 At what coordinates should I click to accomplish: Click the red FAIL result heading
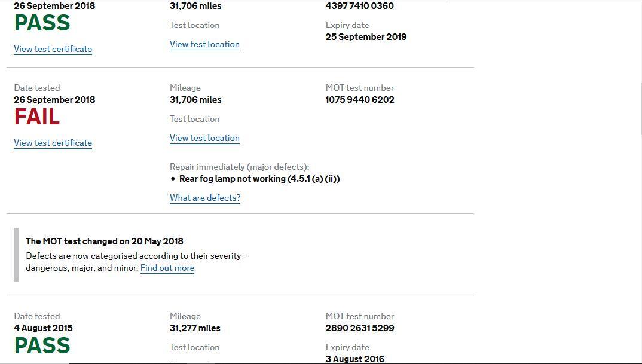(37, 117)
